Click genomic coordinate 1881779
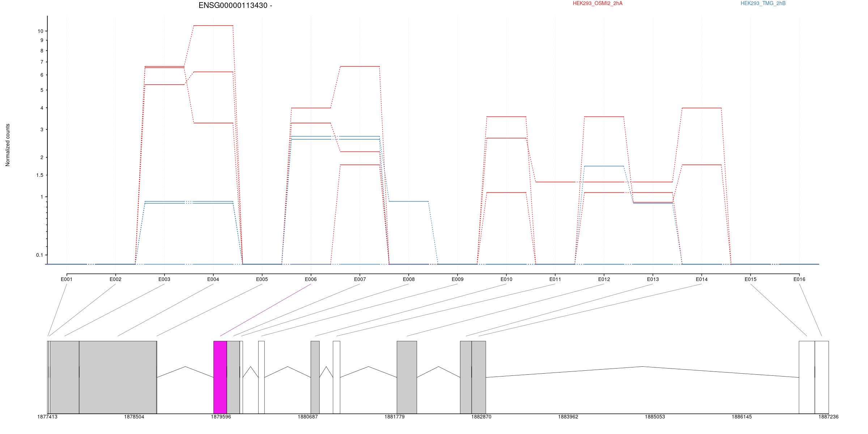Screen dimensions: 868x434 click(395, 417)
